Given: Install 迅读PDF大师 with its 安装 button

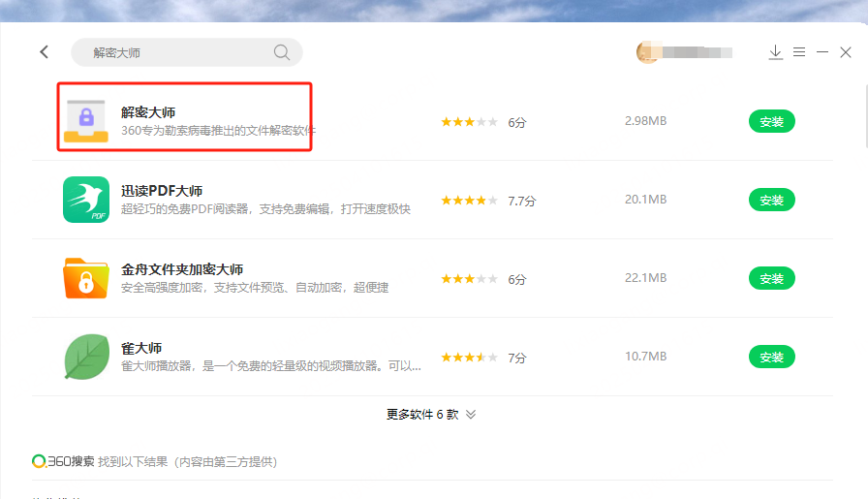Looking at the screenshot, I should point(771,200).
